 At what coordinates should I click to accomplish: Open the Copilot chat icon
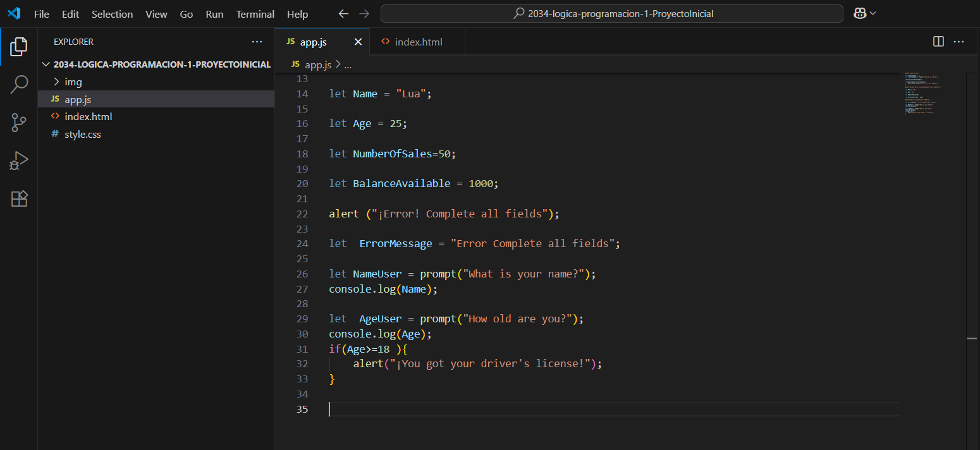860,13
